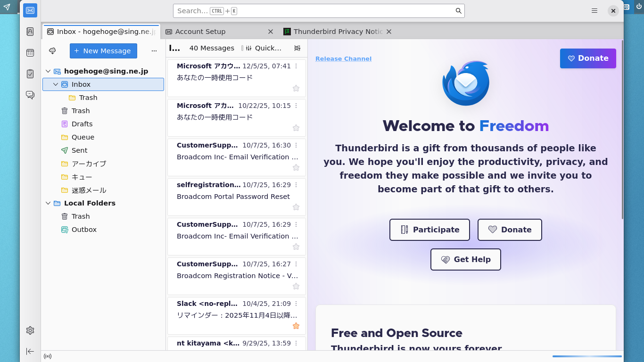Select the Queue folder
Screen dimensions: 644x362
coord(103,137)
